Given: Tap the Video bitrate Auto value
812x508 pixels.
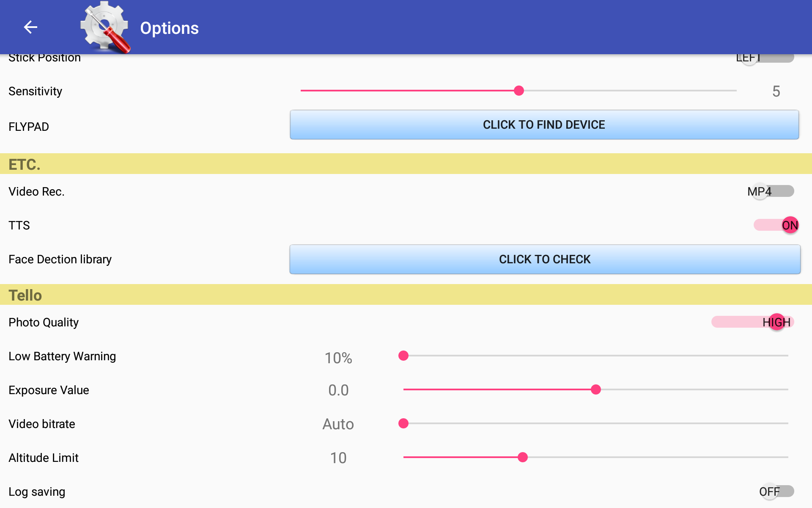Looking at the screenshot, I should tap(338, 424).
